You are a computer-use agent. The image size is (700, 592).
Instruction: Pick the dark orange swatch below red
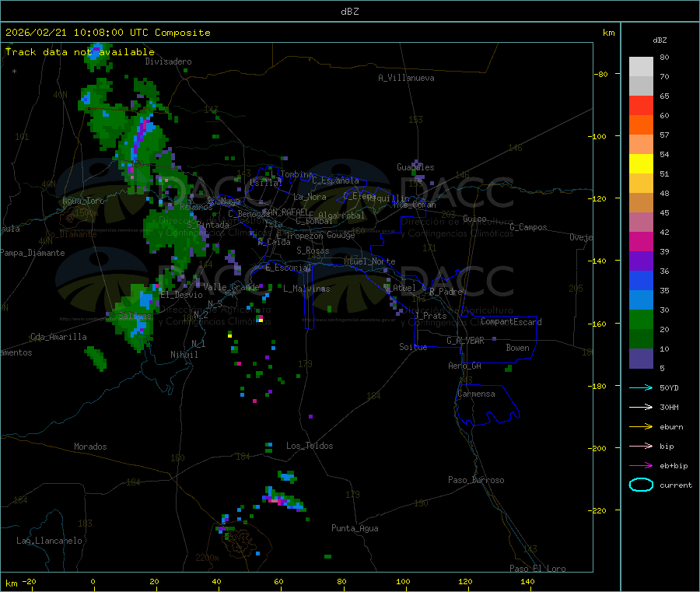(x=641, y=125)
